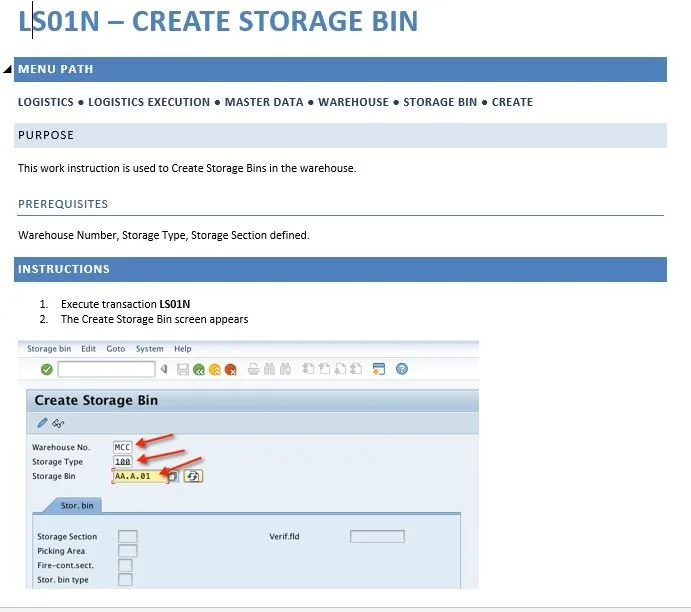Click the green Back icon

tap(199, 369)
